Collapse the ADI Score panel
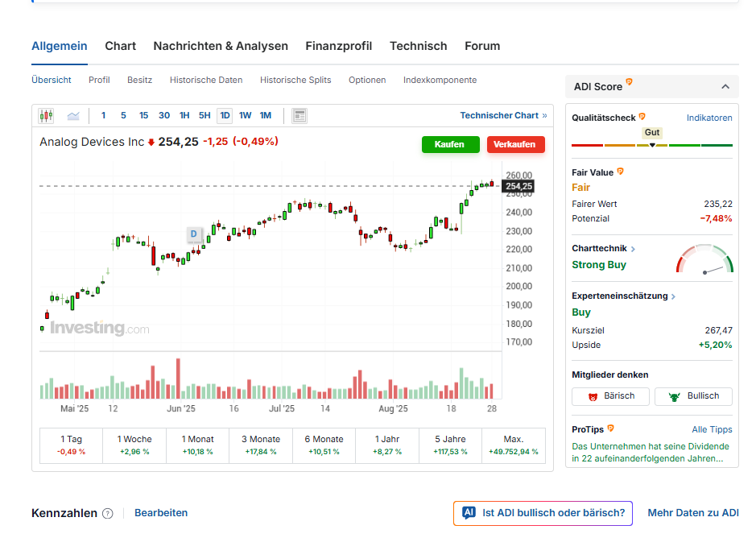Image resolution: width=756 pixels, height=538 pixels. pos(725,87)
